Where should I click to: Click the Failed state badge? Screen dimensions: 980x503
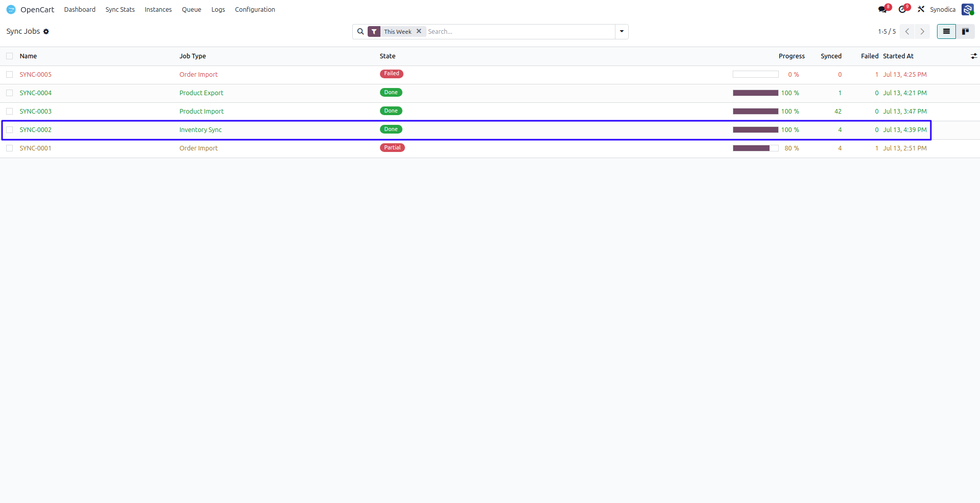click(392, 74)
